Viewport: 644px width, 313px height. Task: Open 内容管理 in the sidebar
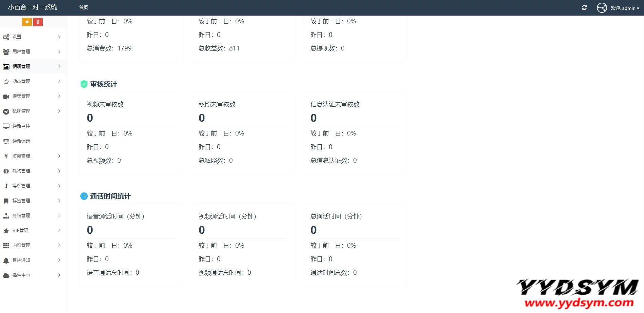click(x=33, y=245)
